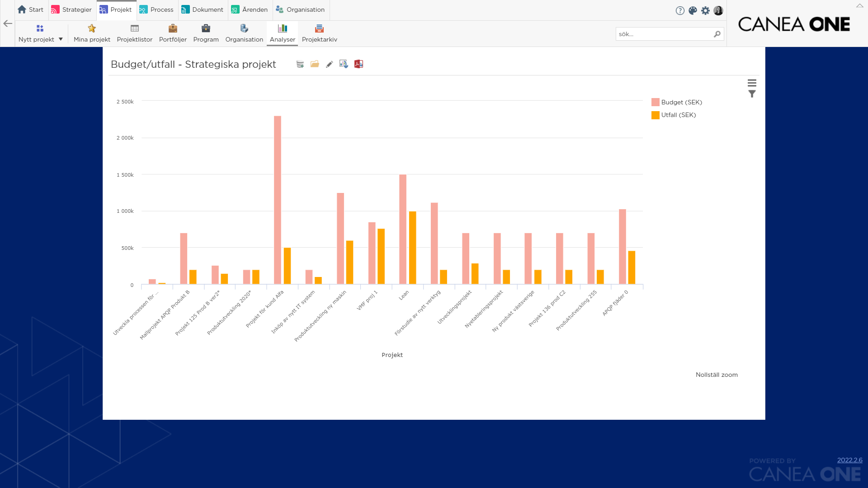The image size is (868, 488).
Task: Open the chart filter options
Action: pyautogui.click(x=752, y=93)
